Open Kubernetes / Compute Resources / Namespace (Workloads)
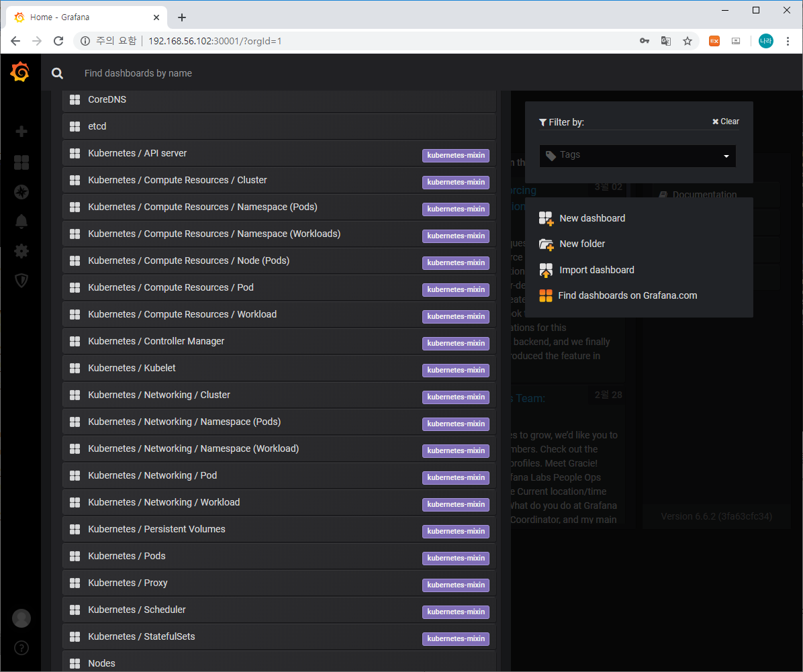Viewport: 803px width, 672px height. 279,234
